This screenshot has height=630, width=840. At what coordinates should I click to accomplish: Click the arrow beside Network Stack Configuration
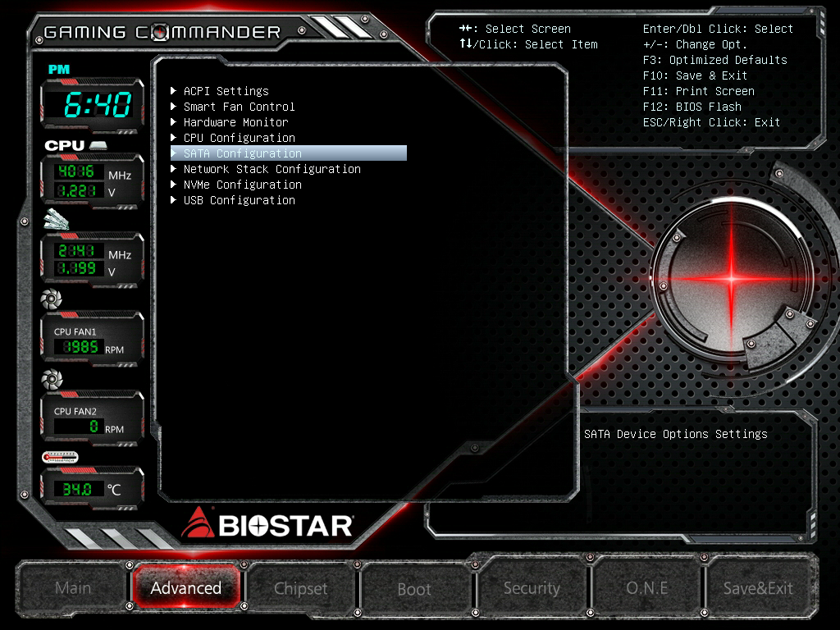pyautogui.click(x=174, y=168)
